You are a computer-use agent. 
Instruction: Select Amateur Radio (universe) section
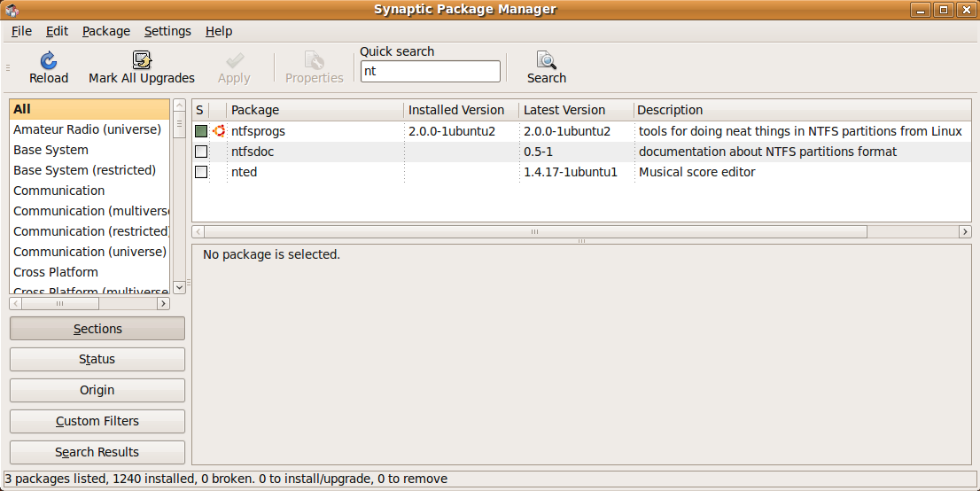pos(89,129)
